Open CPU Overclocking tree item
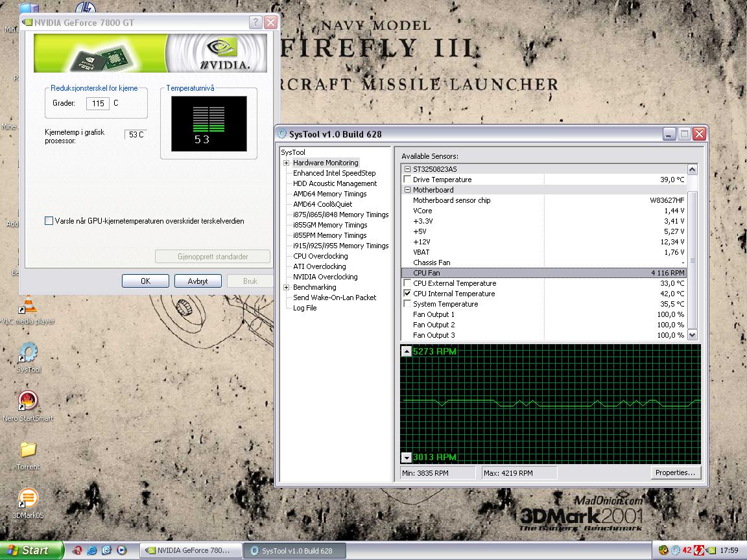 pyautogui.click(x=320, y=256)
